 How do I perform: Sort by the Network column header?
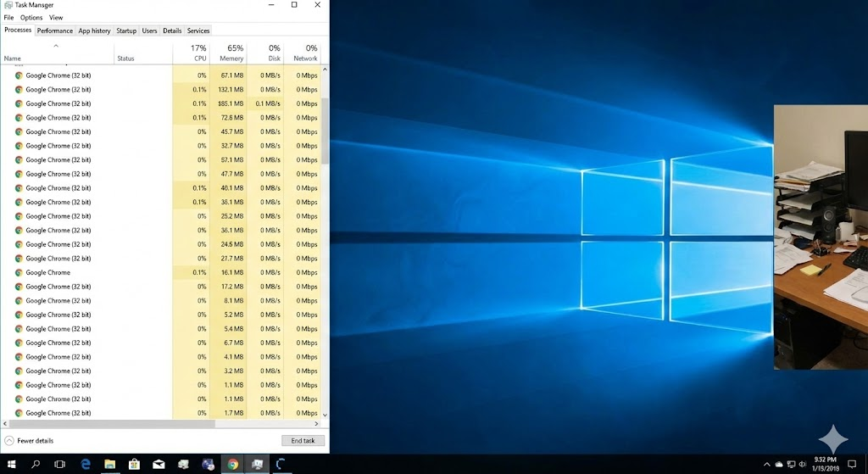[x=303, y=53]
